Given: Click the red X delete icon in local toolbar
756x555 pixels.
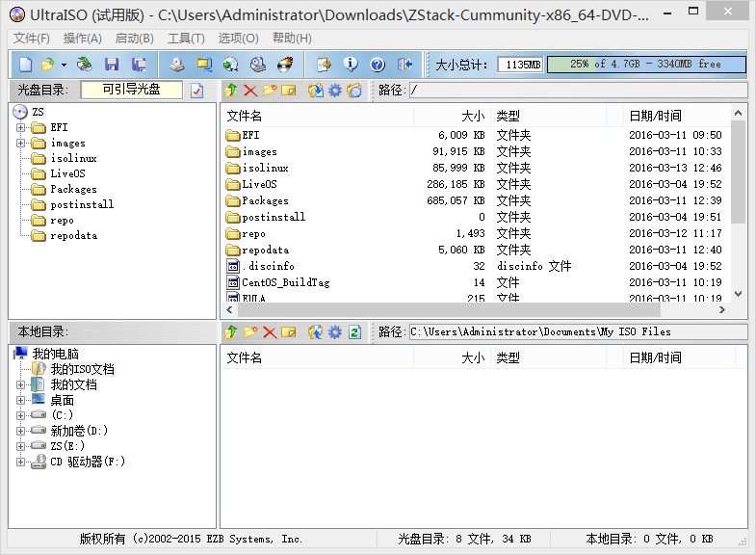Looking at the screenshot, I should [x=270, y=332].
